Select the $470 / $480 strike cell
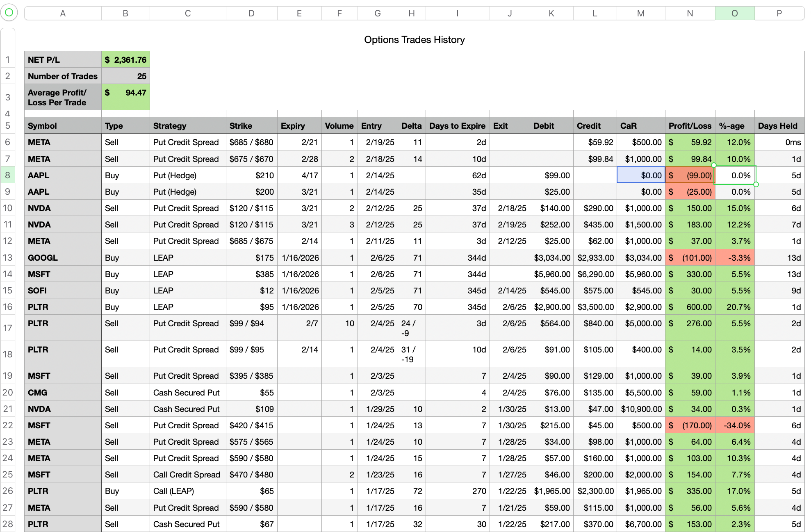This screenshot has height=532, width=811. tap(251, 474)
